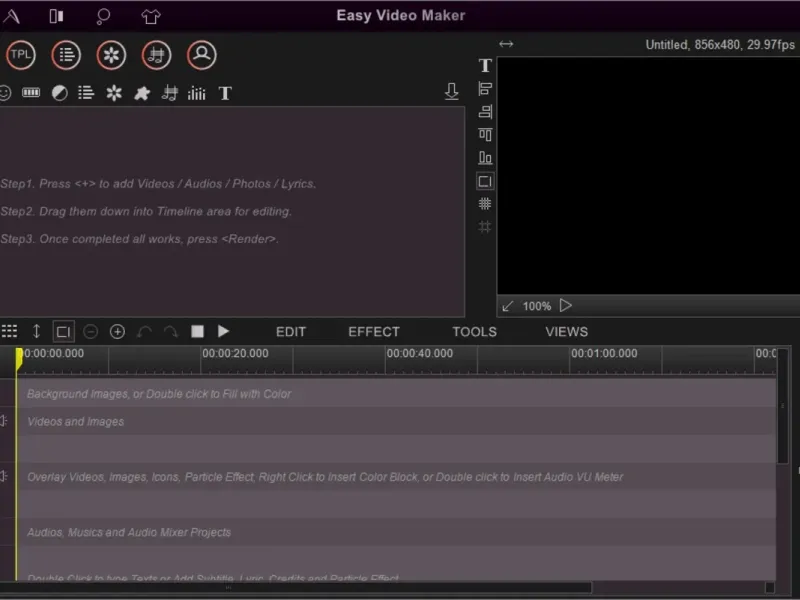Open the EDIT menu
This screenshot has width=800, height=600.
click(x=291, y=332)
